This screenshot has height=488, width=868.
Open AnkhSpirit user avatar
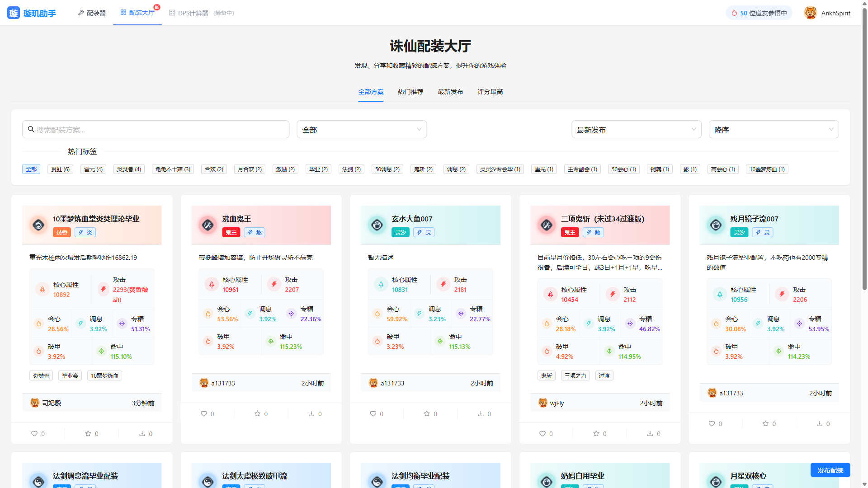(x=810, y=13)
